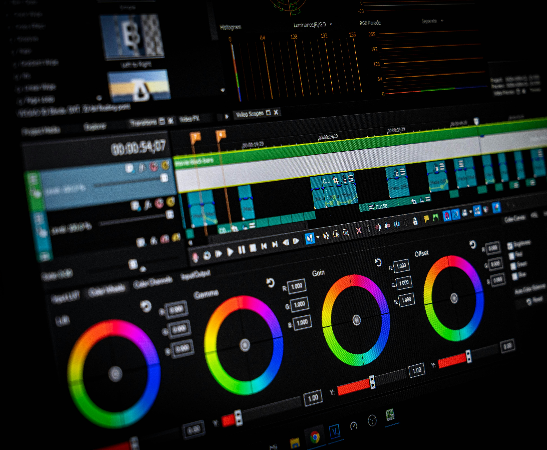Reset the Gain color wheel

click(377, 262)
